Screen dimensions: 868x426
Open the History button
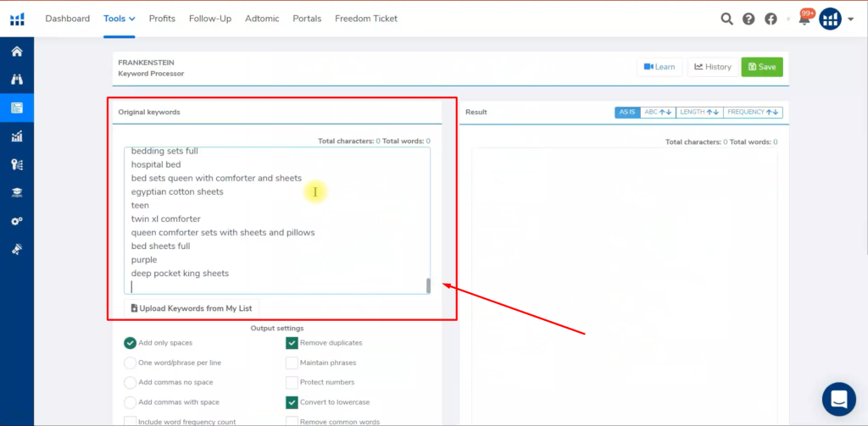pyautogui.click(x=713, y=67)
